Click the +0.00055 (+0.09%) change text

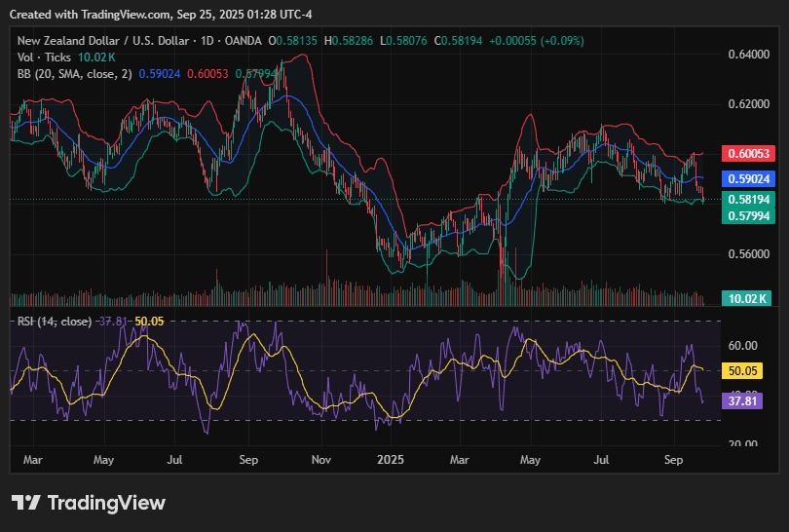537,41
